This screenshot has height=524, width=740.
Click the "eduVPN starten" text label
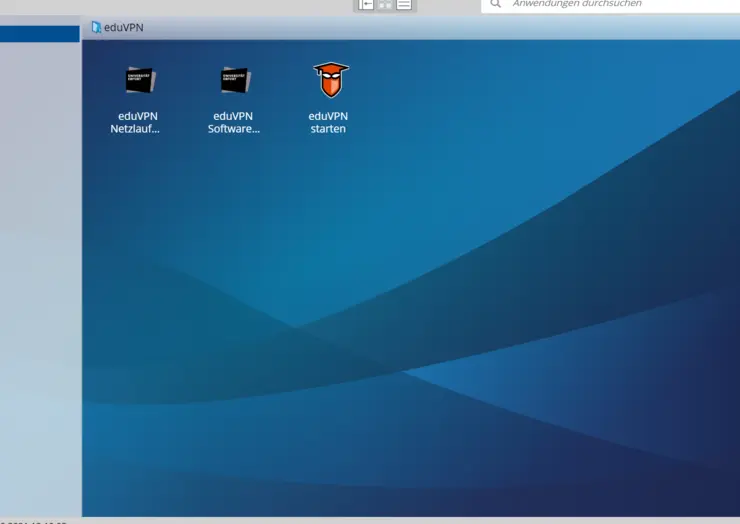[328, 122]
